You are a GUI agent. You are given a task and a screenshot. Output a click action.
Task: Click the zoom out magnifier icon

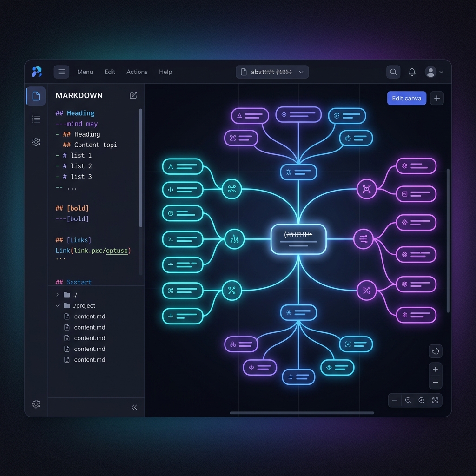point(408,400)
